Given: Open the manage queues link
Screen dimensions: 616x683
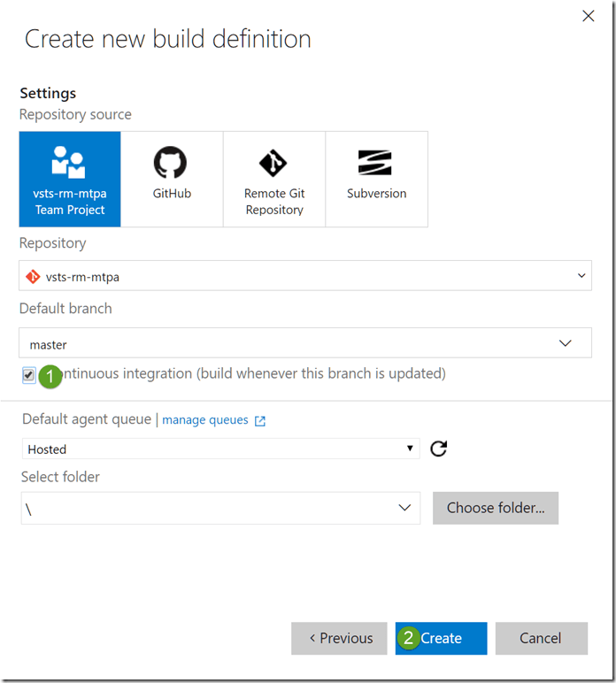Looking at the screenshot, I should (x=205, y=420).
